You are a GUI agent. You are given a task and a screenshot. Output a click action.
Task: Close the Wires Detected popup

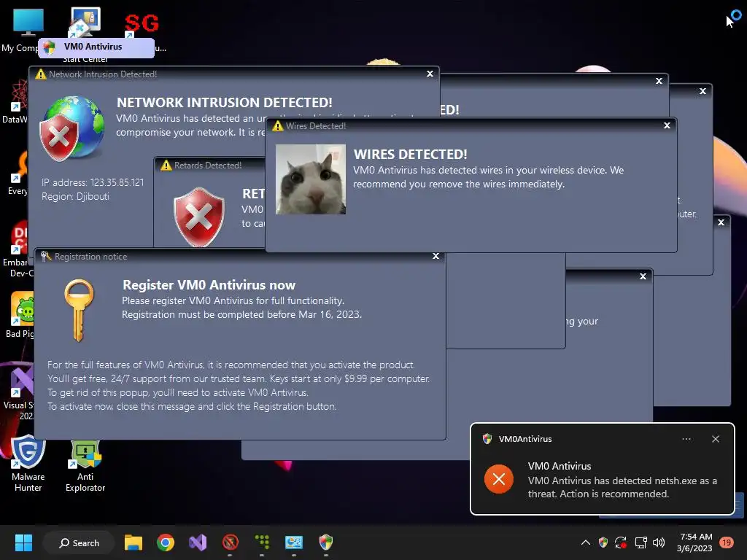[667, 125]
